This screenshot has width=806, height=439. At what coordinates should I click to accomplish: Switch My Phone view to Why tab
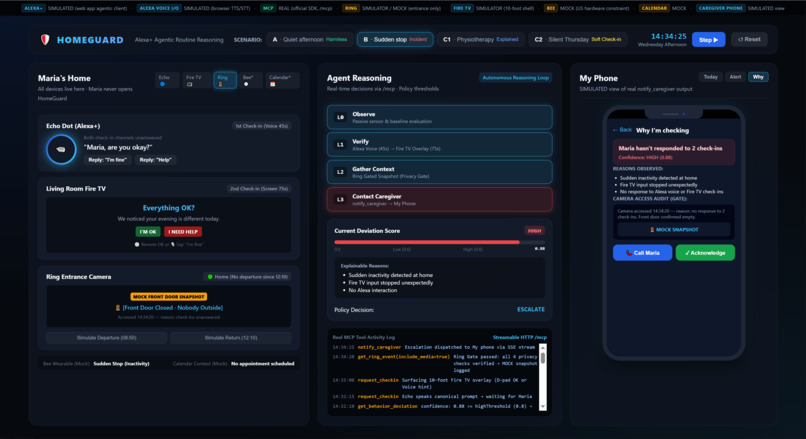point(758,77)
